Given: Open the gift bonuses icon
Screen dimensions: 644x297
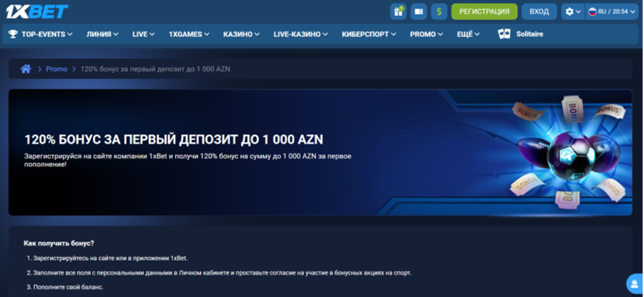Looking at the screenshot, I should [398, 11].
